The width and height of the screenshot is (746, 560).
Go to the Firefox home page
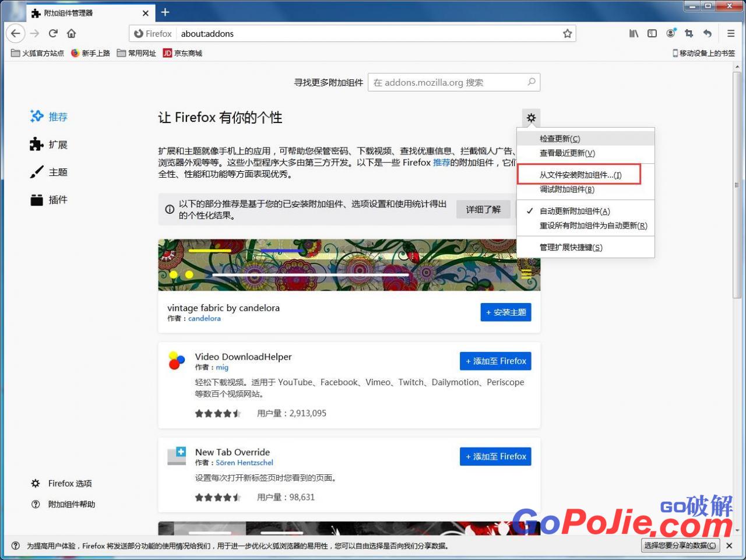tap(72, 34)
